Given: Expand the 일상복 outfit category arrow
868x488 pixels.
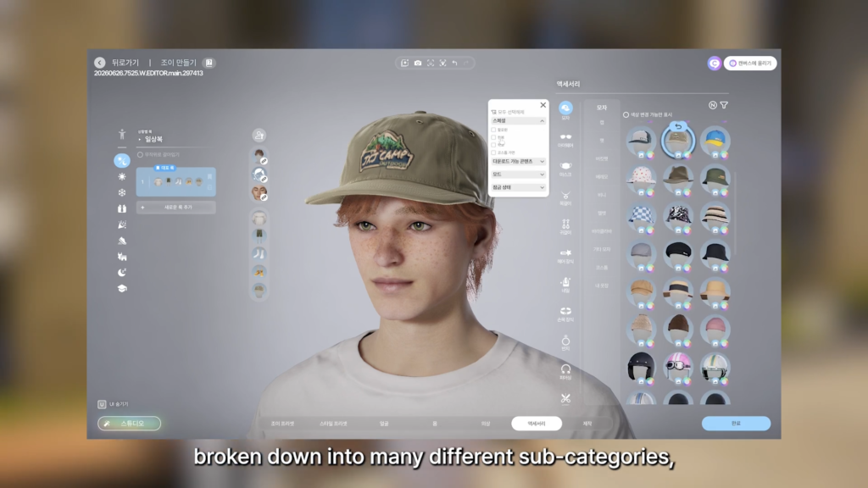Looking at the screenshot, I should pyautogui.click(x=140, y=140).
